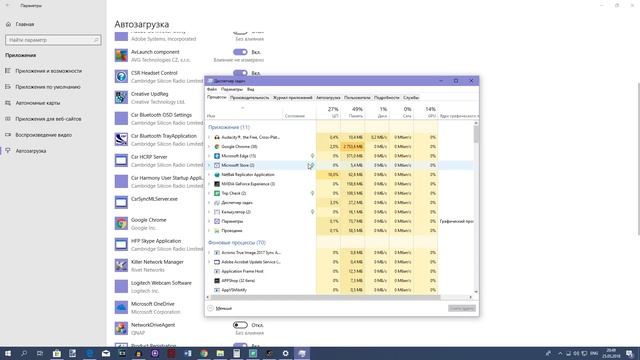
Task: Click the Microsoft Store process icon
Action: (x=217, y=165)
